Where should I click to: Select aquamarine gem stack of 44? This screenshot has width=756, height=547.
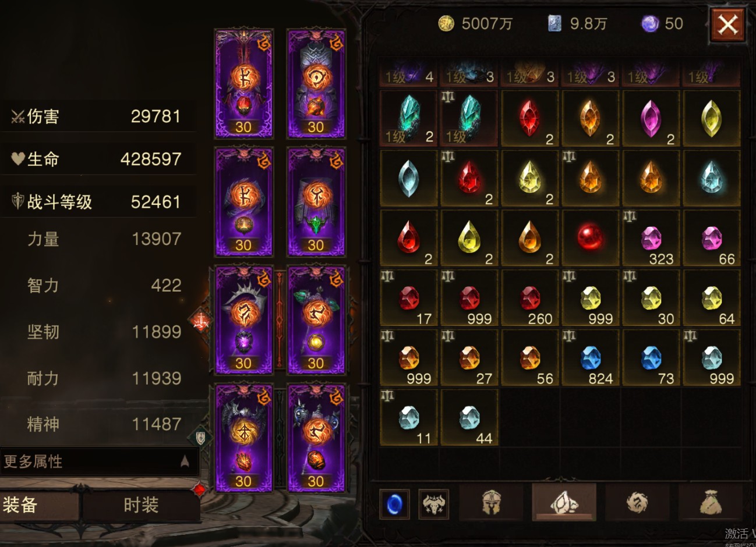(x=469, y=418)
